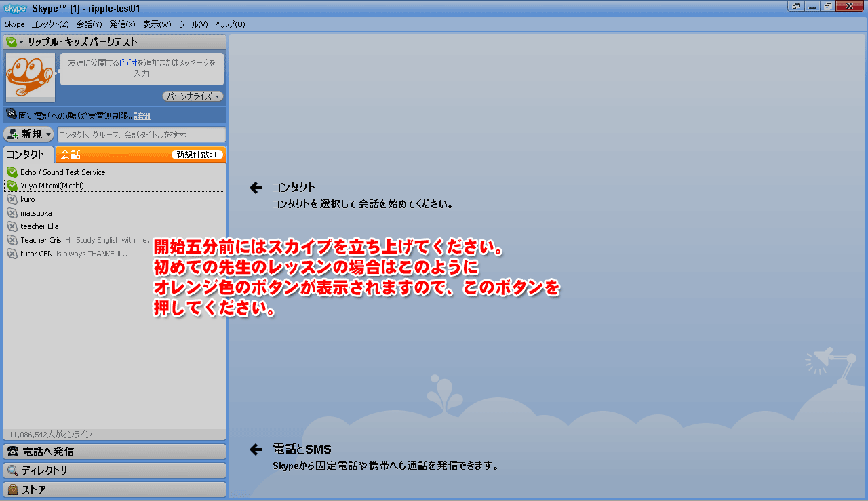Click the offline icon beside teacher Ella
Screen dimensions: 868x501
pyautogui.click(x=12, y=226)
